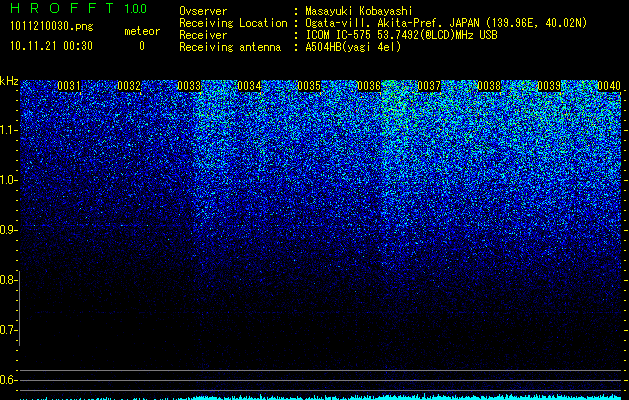
Task: Click the 0.9 kHz axis label
Action: point(8,230)
